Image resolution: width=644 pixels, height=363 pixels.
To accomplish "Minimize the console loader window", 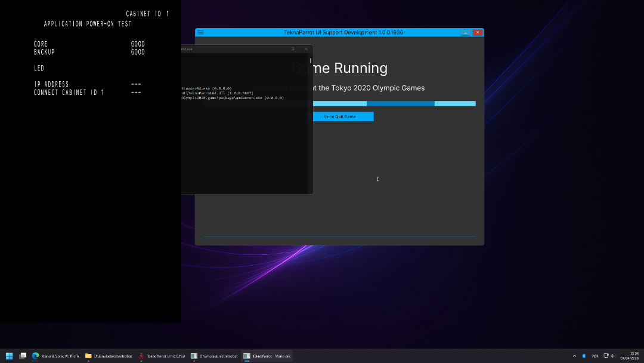I will tap(278, 49).
